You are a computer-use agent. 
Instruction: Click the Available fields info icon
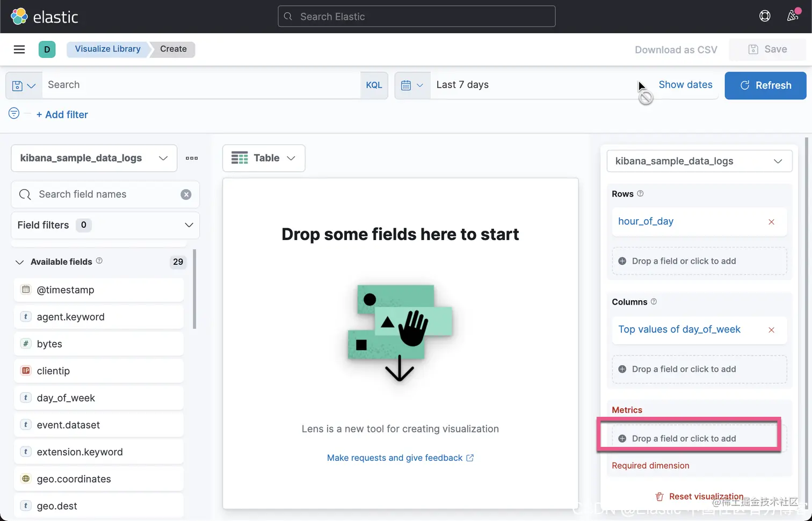pyautogui.click(x=99, y=260)
